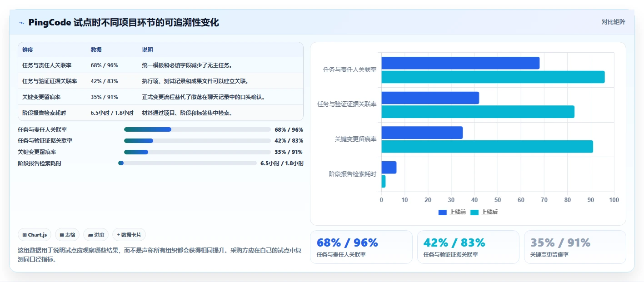
Task: Click the 42% / 83% value beside the progress bar
Action: [289, 141]
